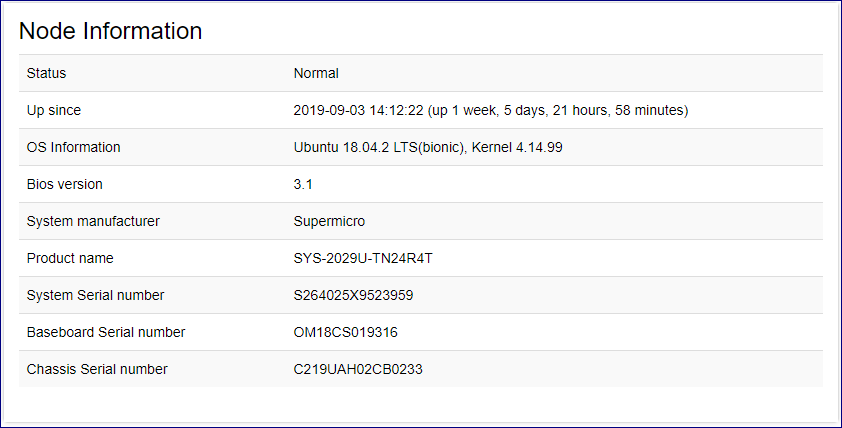Select the Baseboard Serial number label

pos(106,332)
